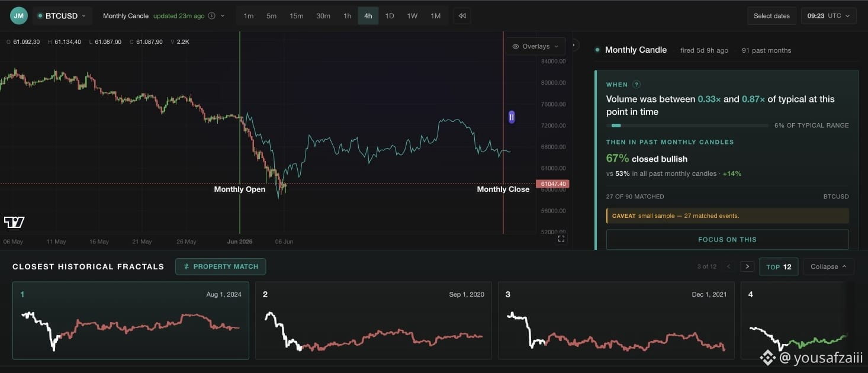Click the JM avatar icon
The height and width of the screenshot is (373, 868).
[x=19, y=15]
